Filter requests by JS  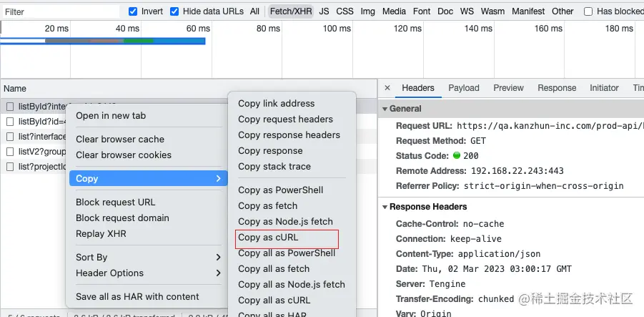[324, 11]
